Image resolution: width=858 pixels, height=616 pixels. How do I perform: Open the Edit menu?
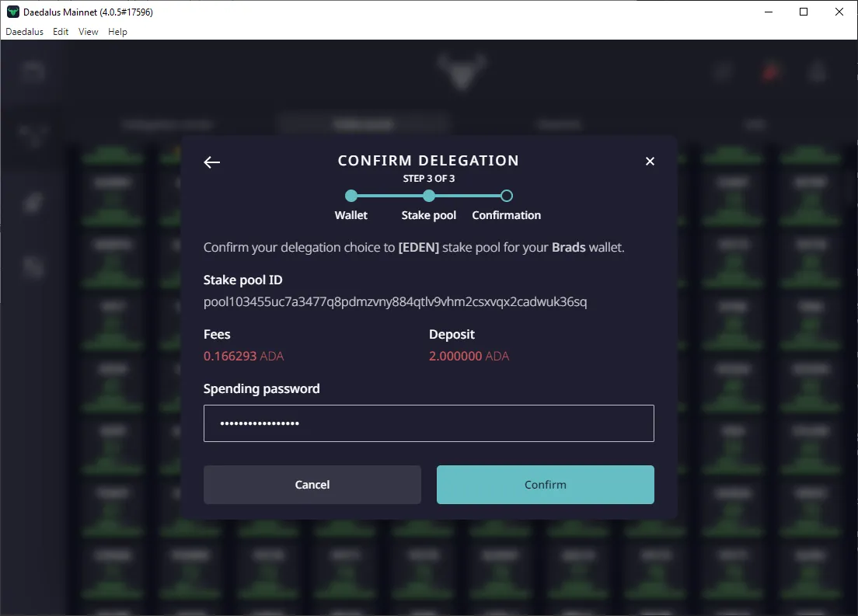coord(61,32)
